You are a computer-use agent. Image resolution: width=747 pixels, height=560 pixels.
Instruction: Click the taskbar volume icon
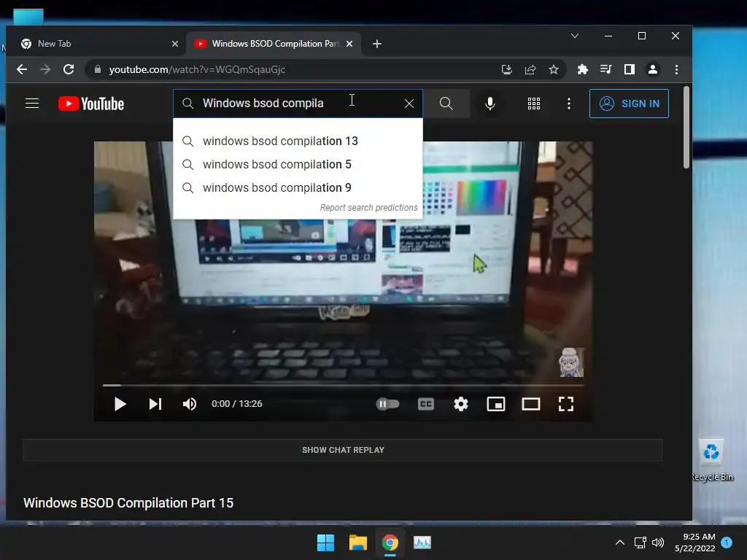coord(658,542)
